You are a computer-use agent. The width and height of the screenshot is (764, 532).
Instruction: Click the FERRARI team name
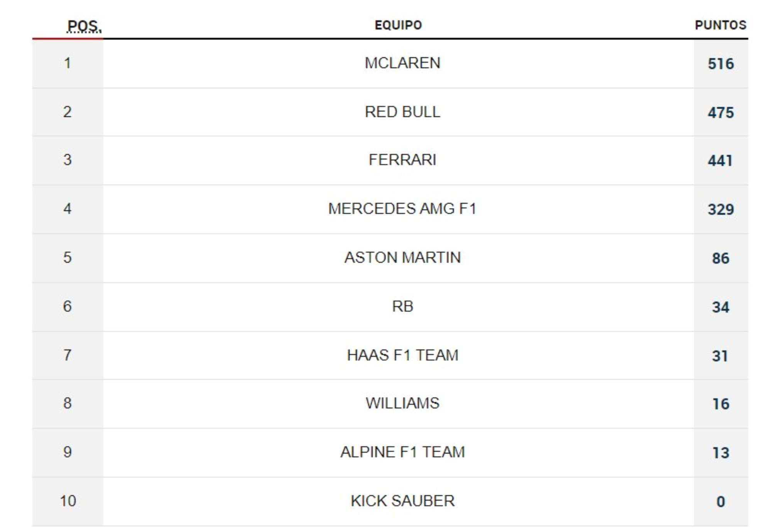click(402, 160)
